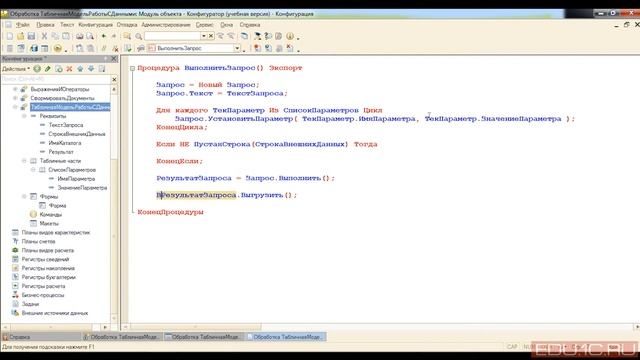
Task: Open the Правка menu
Action: coord(45,25)
